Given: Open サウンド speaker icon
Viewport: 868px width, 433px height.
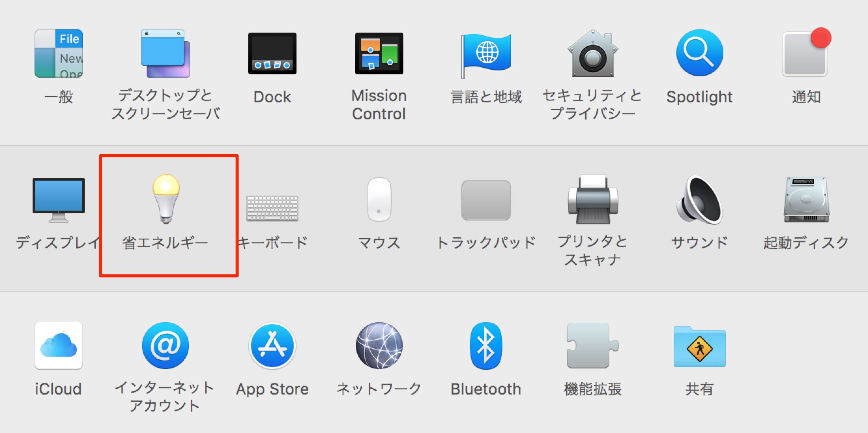Looking at the screenshot, I should point(700,200).
